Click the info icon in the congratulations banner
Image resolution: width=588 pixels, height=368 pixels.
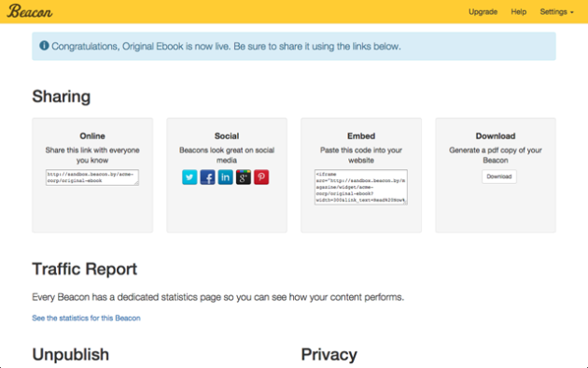pyautogui.click(x=44, y=46)
